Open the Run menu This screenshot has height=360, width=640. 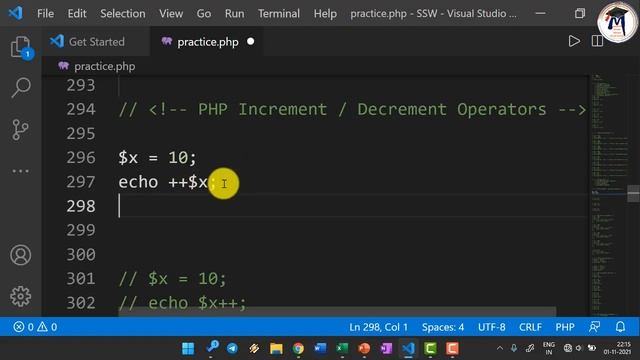234,13
